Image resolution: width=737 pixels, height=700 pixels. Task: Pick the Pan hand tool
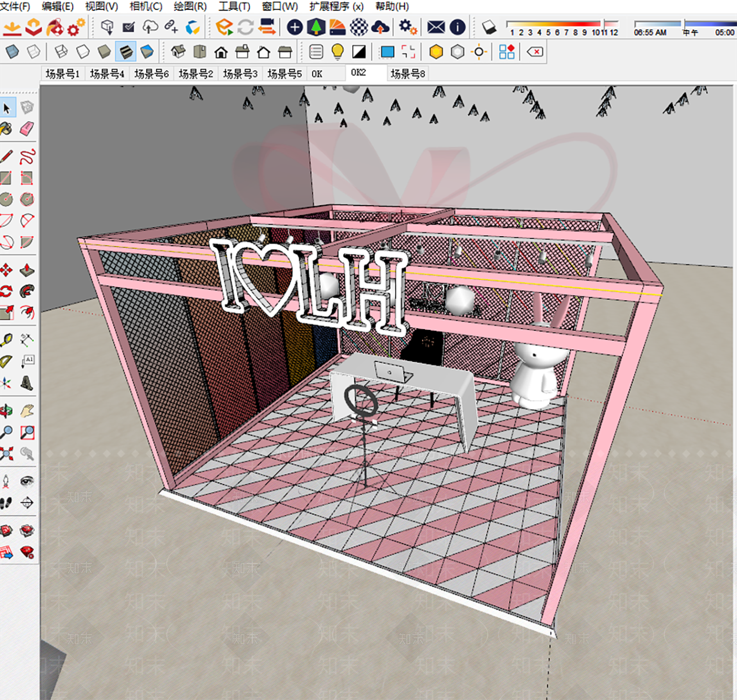click(x=27, y=411)
